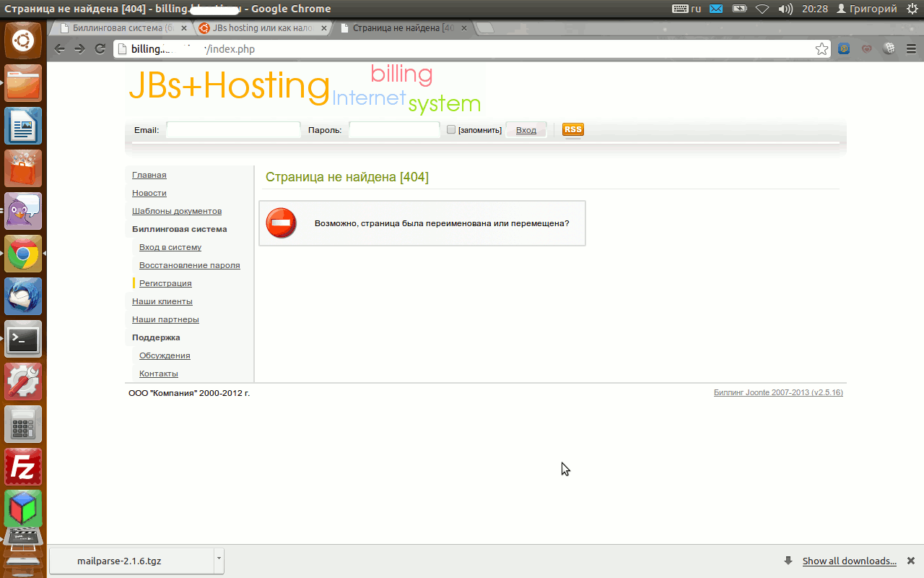Click the browser forward arrow
This screenshot has width=924, height=578.
[x=80, y=49]
